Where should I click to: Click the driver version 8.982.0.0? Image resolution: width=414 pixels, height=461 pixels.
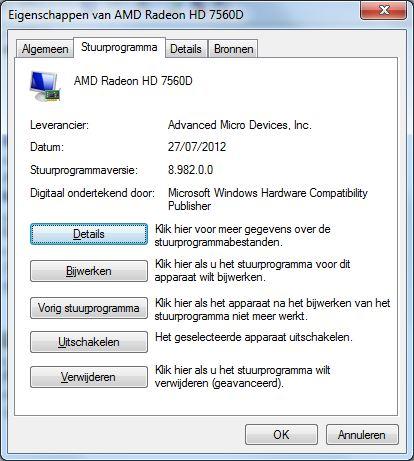[190, 170]
